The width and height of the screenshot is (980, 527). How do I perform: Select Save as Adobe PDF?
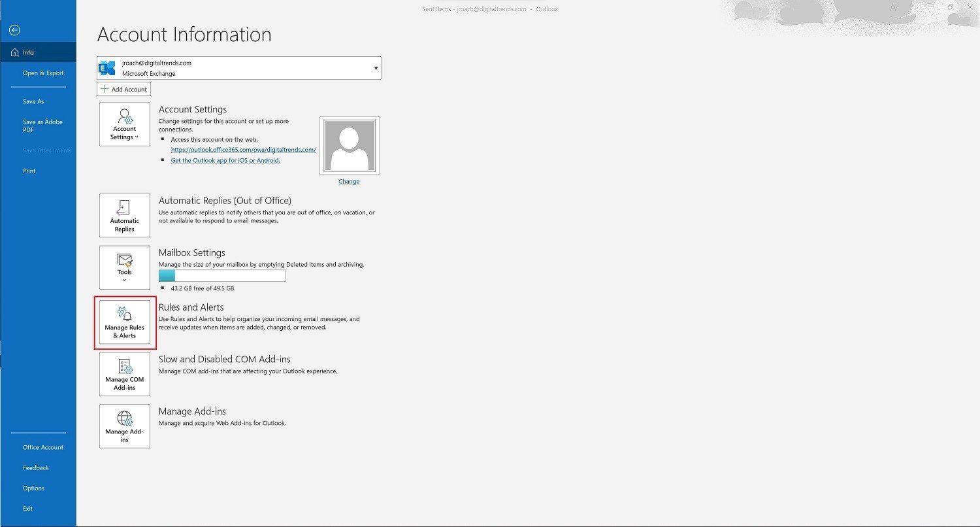click(42, 126)
